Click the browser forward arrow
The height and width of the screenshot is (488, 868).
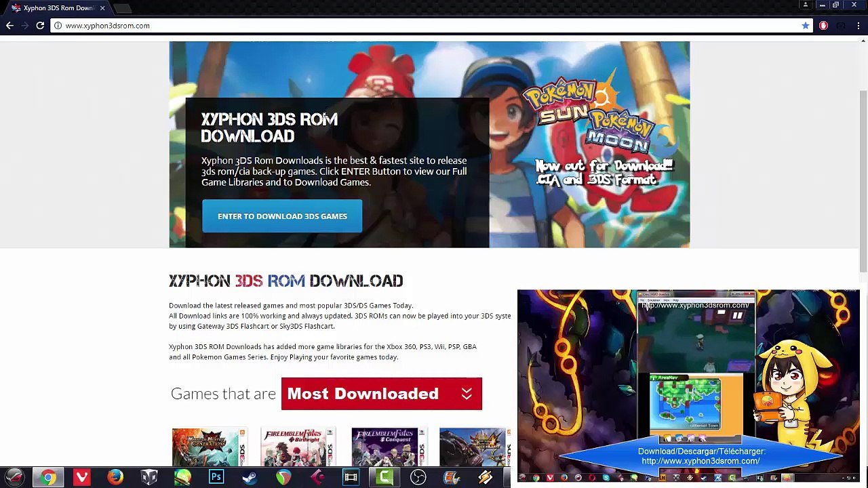[25, 26]
